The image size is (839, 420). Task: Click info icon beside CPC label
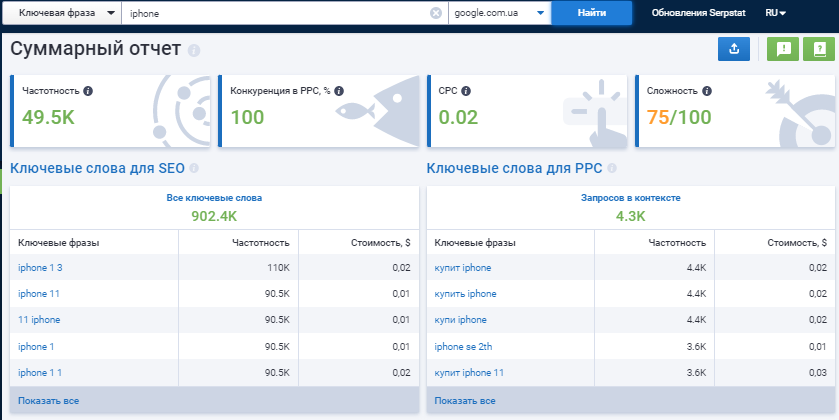coord(466,91)
